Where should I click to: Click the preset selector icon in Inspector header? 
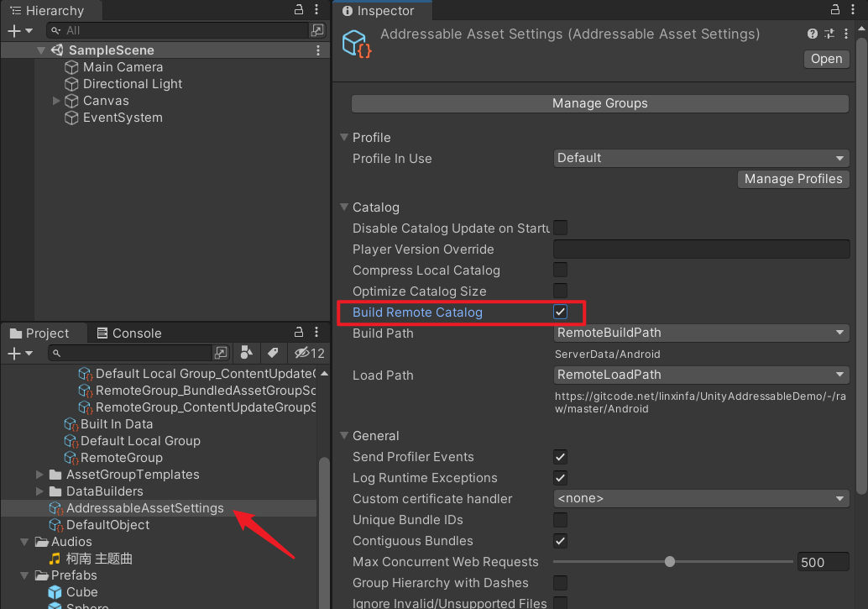(829, 34)
